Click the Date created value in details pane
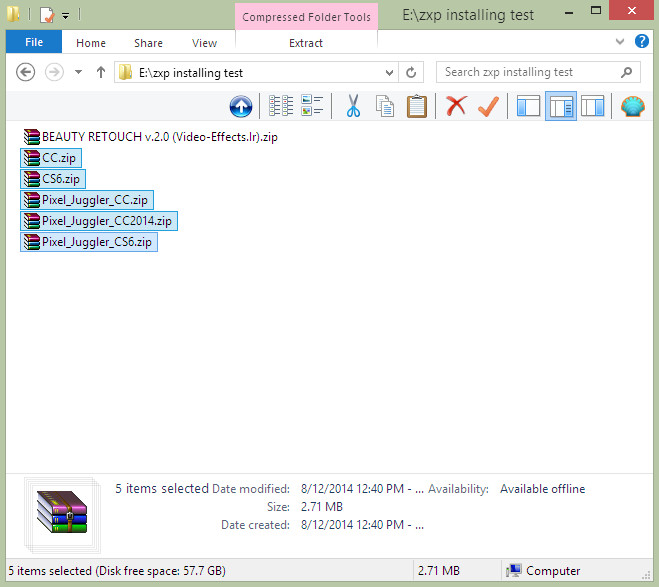 pyautogui.click(x=362, y=525)
